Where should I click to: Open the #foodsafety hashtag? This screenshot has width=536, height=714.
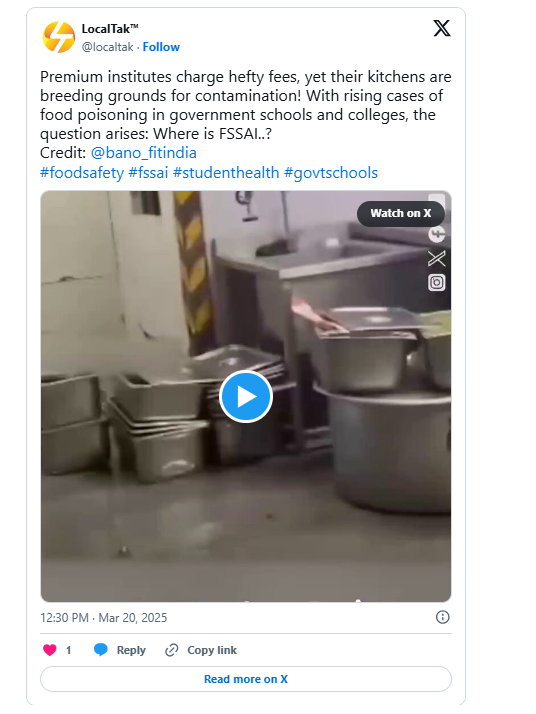(82, 173)
